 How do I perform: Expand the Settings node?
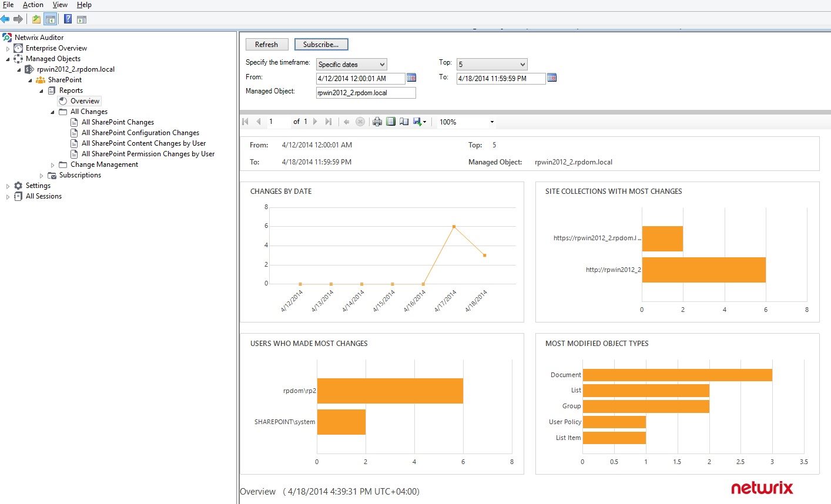click(x=8, y=186)
